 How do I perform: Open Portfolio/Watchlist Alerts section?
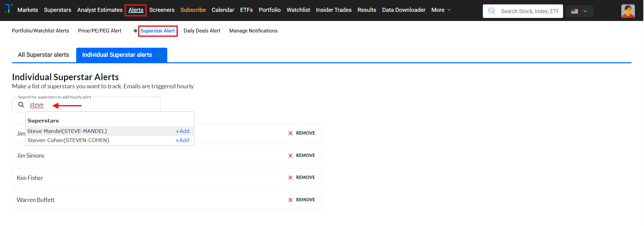tap(40, 31)
